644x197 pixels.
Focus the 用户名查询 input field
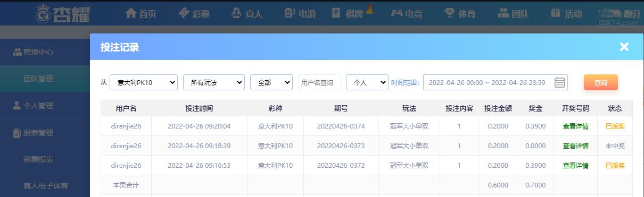[319, 82]
